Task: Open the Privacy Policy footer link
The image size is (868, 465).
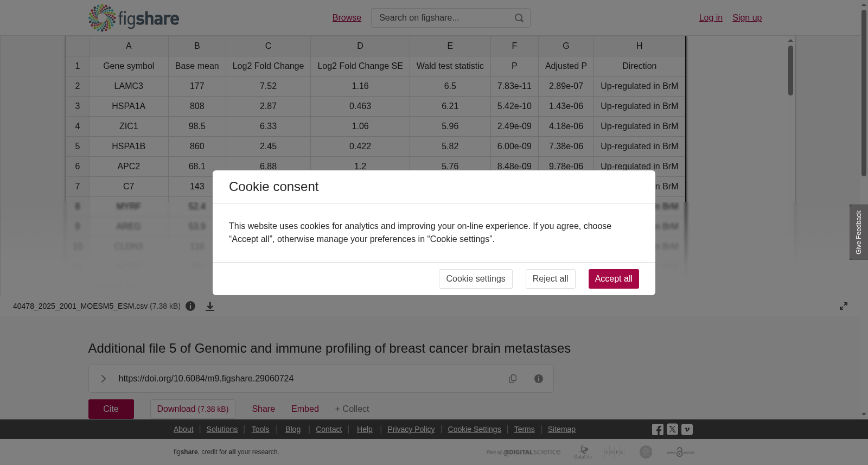Action: click(x=411, y=429)
